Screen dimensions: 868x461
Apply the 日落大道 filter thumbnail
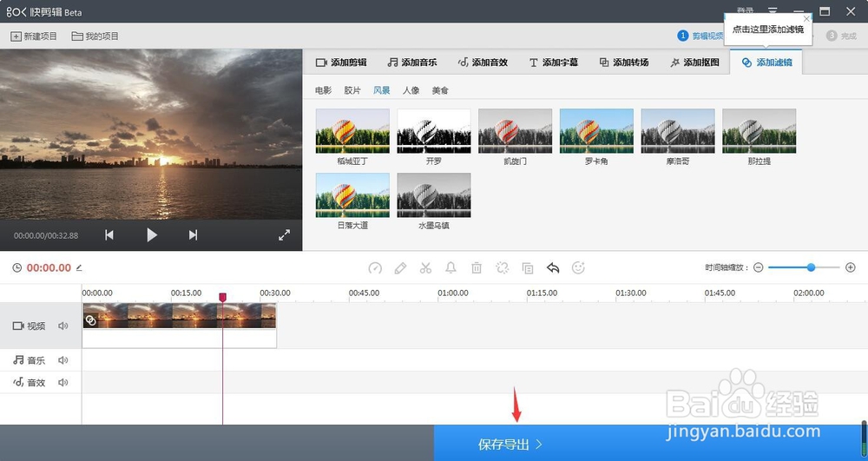[x=352, y=195]
